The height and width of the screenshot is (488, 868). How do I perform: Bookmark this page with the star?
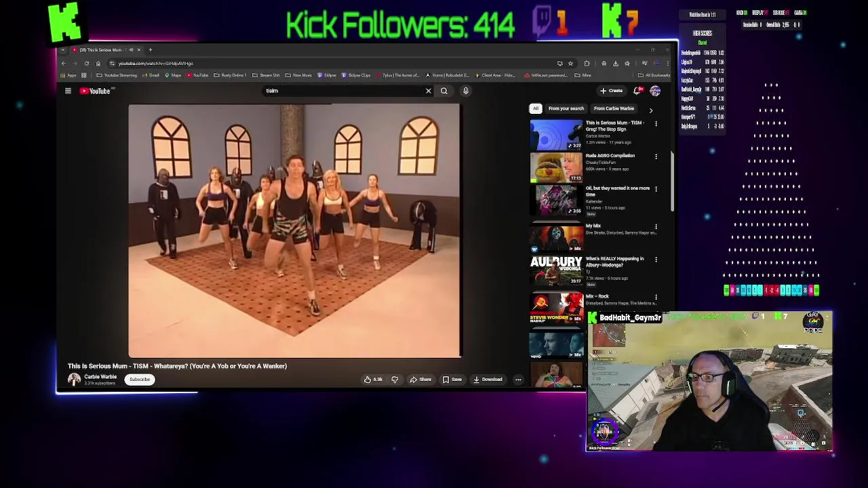click(570, 64)
